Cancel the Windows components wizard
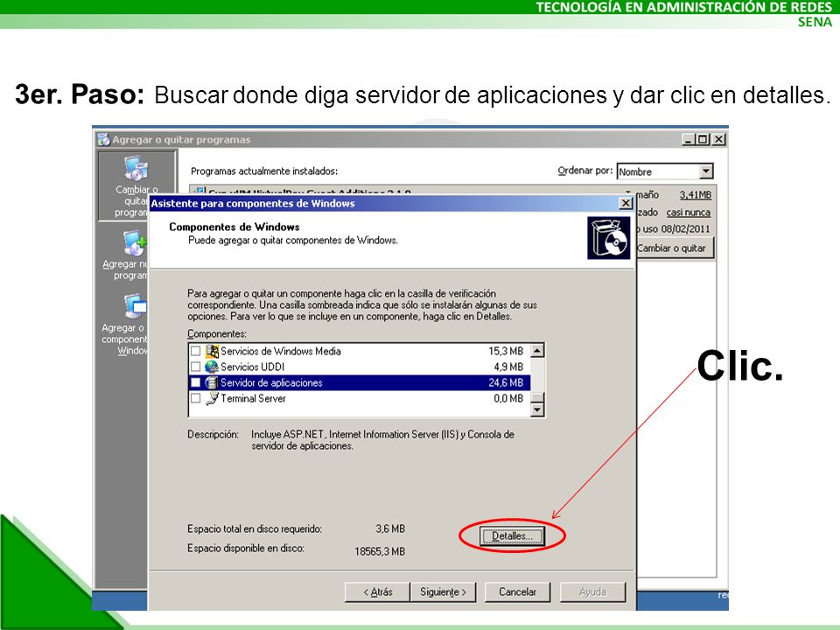 [517, 592]
